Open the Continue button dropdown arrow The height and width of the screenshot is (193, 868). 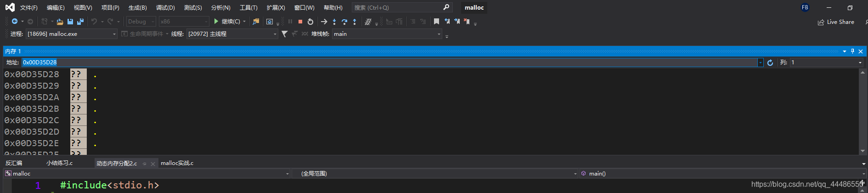(244, 22)
